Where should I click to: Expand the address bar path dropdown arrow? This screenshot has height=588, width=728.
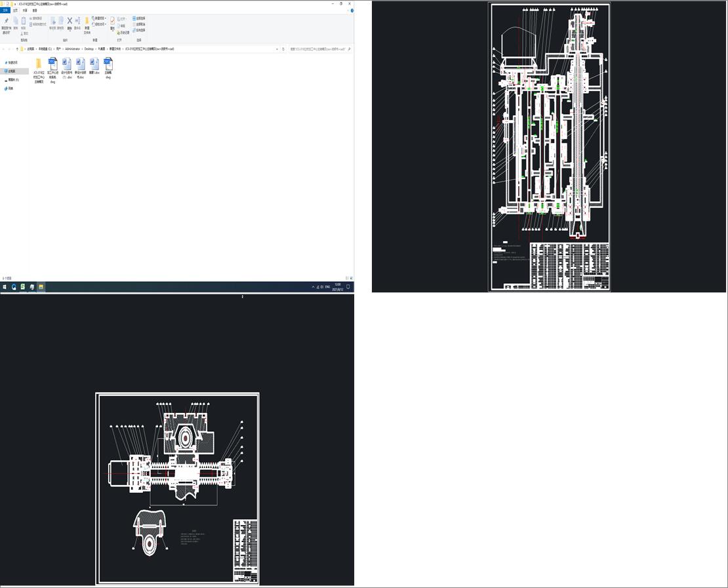click(x=277, y=49)
